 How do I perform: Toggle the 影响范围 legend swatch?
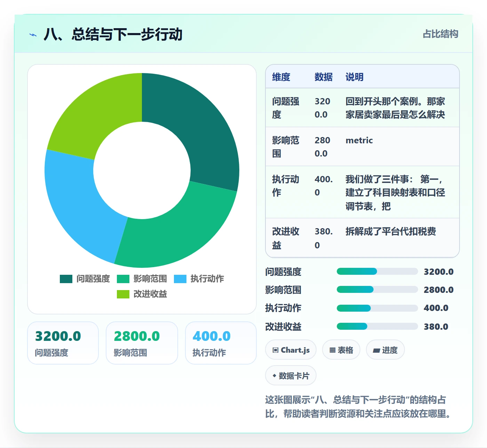tap(123, 279)
